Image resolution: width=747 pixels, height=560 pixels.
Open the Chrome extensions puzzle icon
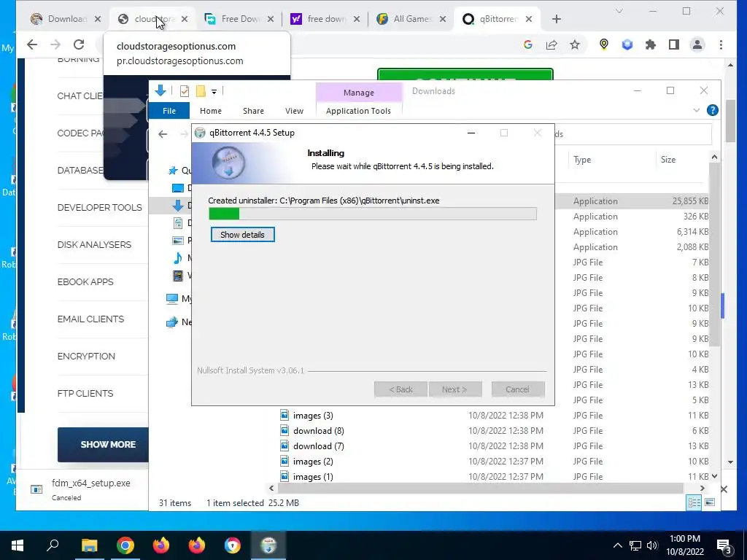tap(650, 44)
